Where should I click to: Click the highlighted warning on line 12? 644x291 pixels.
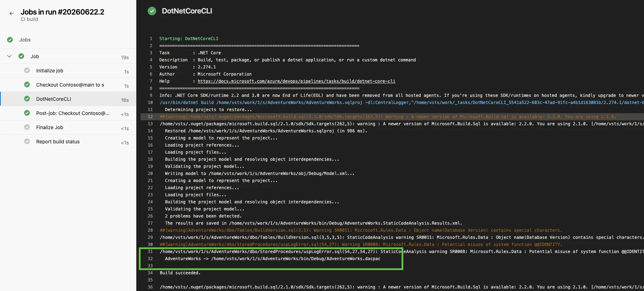(x=388, y=117)
